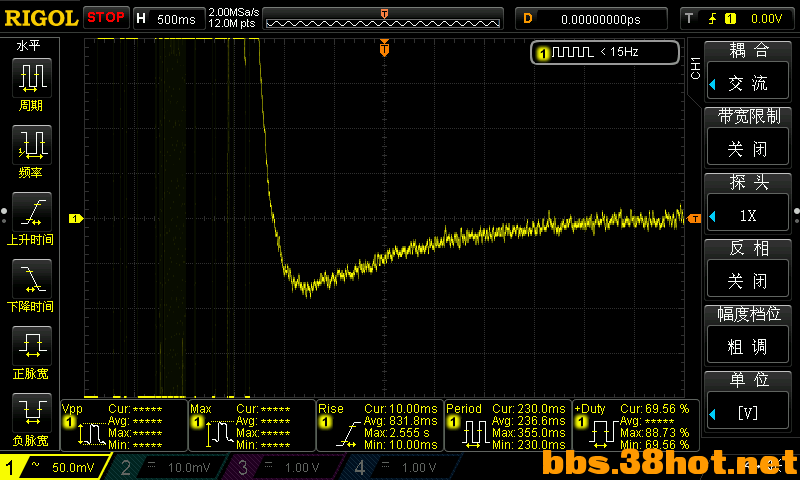Click the delay D 0.00000000ps field

pos(591,19)
